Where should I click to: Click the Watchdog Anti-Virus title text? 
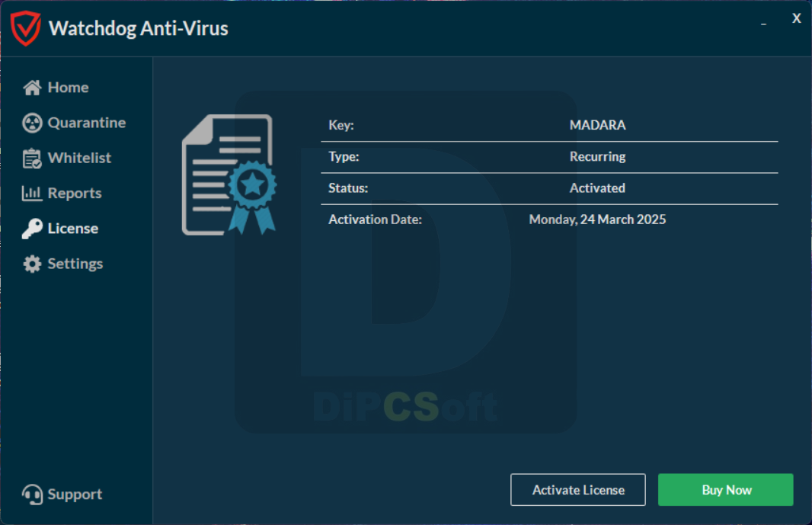(x=139, y=28)
